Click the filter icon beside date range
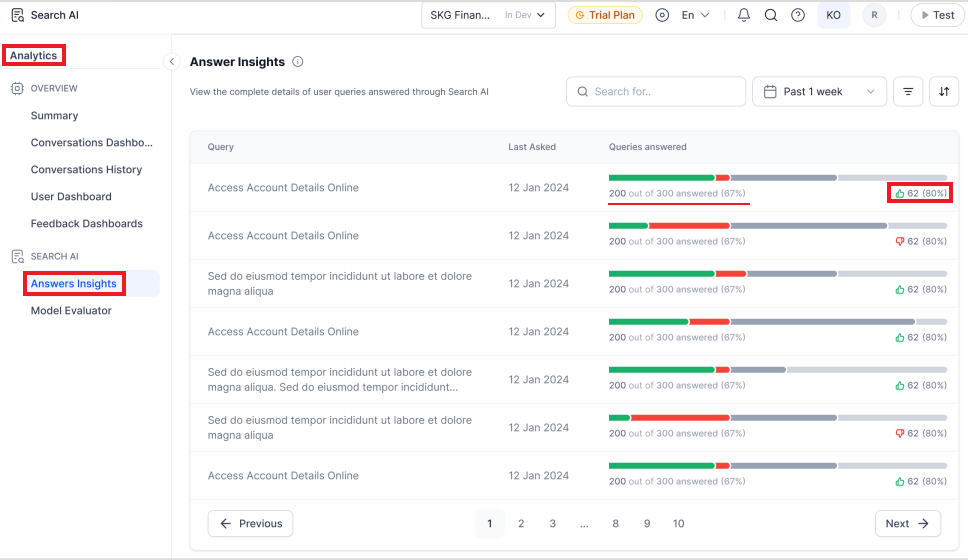Viewport: 968px width, 560px height. tap(908, 92)
